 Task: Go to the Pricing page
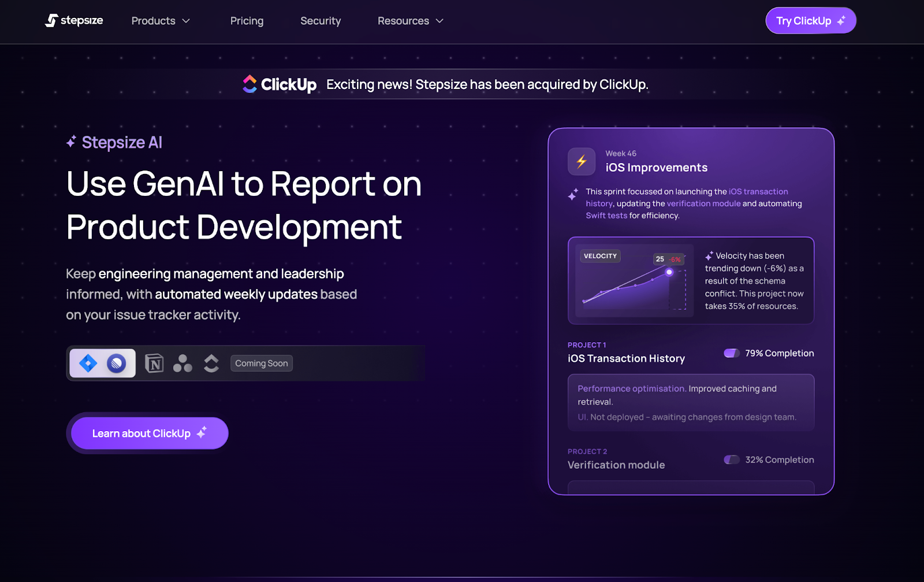coord(247,21)
